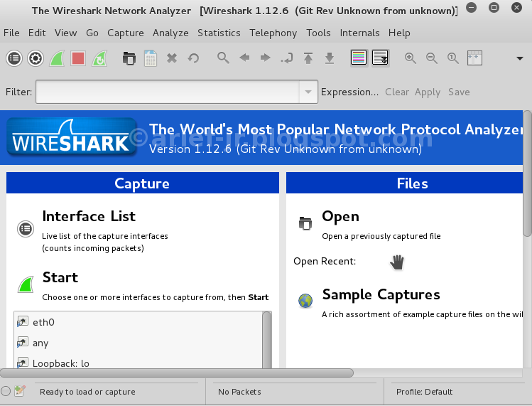Open the Go menu

click(x=92, y=33)
